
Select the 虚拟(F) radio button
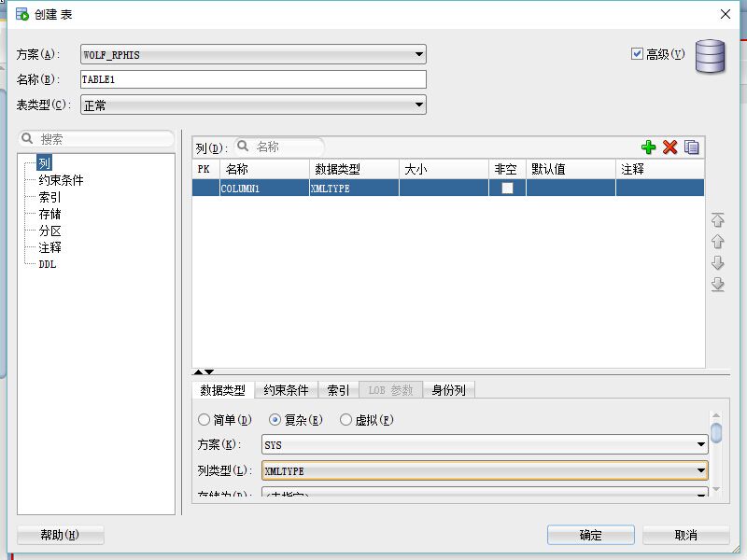345,419
